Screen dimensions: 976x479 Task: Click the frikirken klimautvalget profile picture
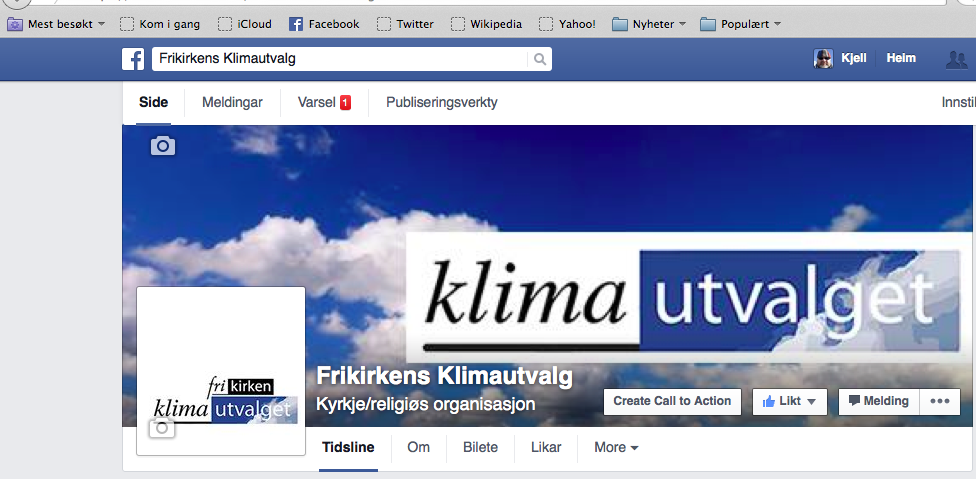click(221, 371)
